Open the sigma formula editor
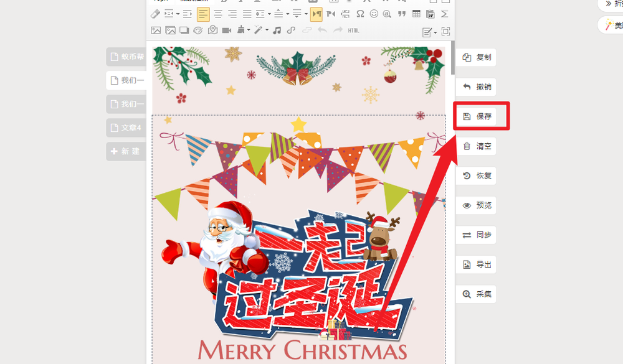The height and width of the screenshot is (364, 623). tap(445, 14)
